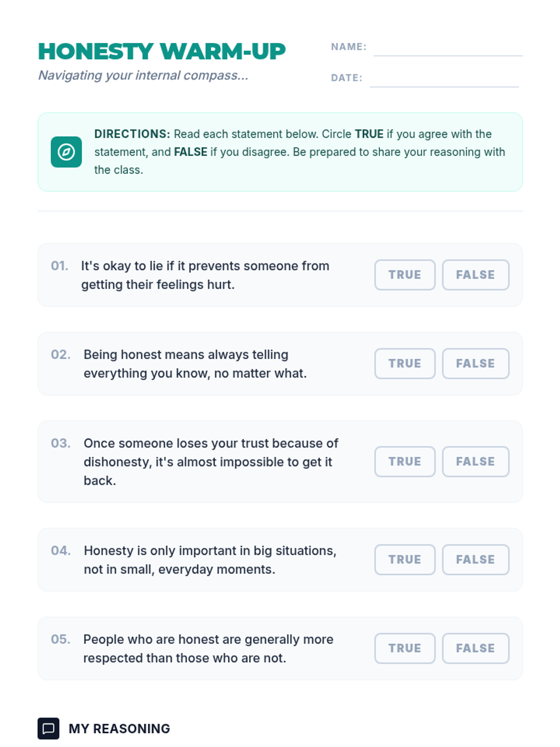Viewport: 560px width, 747px height.
Task: Click the Honesty Warm-Up title heading
Action: pos(161,51)
